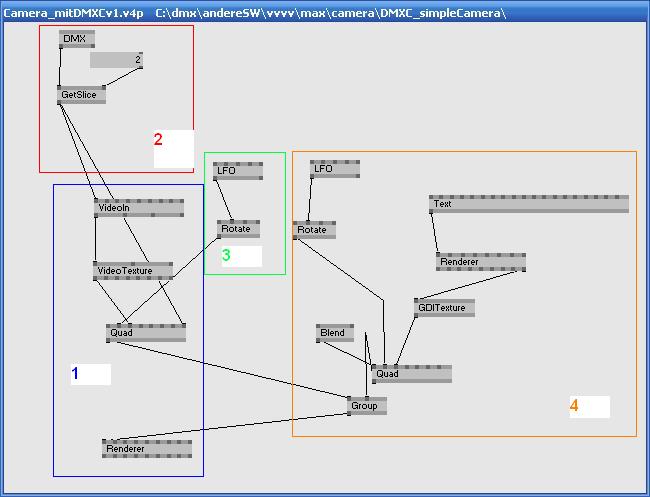
Task: Click the Rotate node in orange frame
Action: (x=314, y=230)
